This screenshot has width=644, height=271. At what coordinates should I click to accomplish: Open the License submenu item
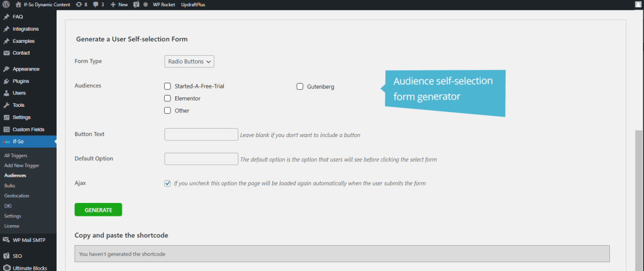click(x=11, y=226)
